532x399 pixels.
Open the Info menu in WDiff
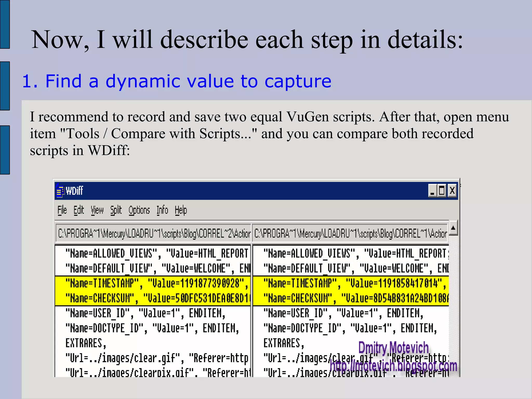162,210
